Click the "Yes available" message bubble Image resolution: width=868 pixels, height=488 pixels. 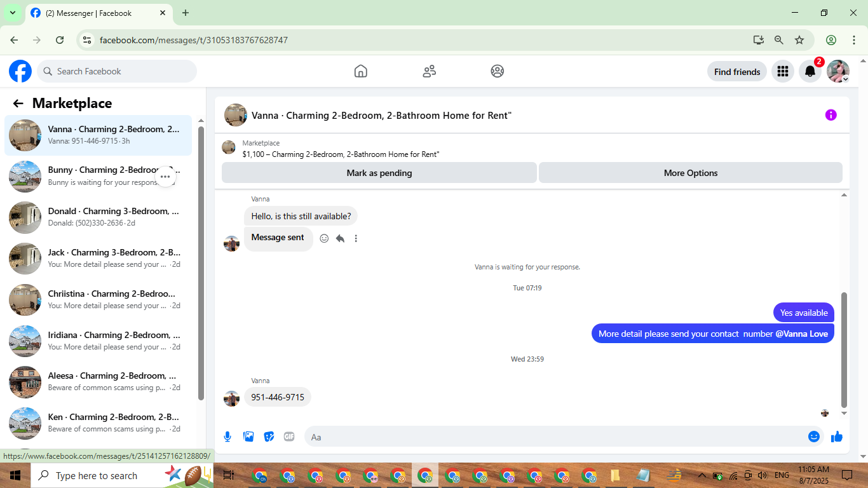coord(804,313)
